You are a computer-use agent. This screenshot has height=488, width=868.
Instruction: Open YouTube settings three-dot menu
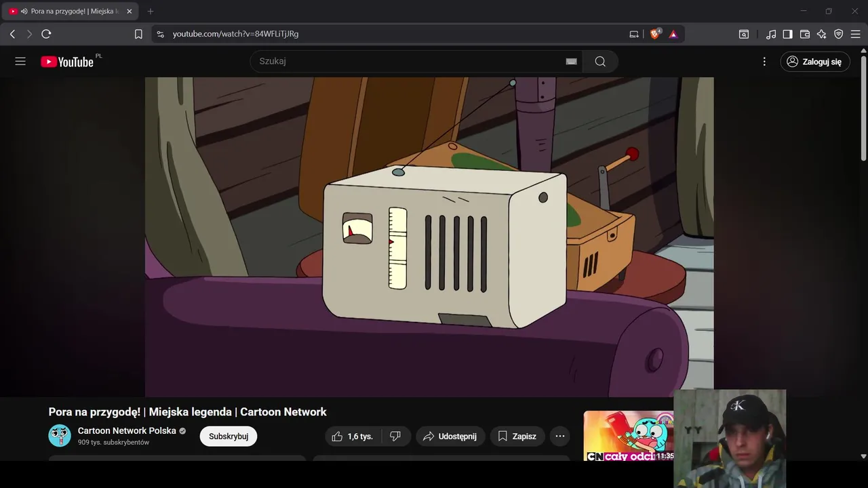click(x=764, y=61)
